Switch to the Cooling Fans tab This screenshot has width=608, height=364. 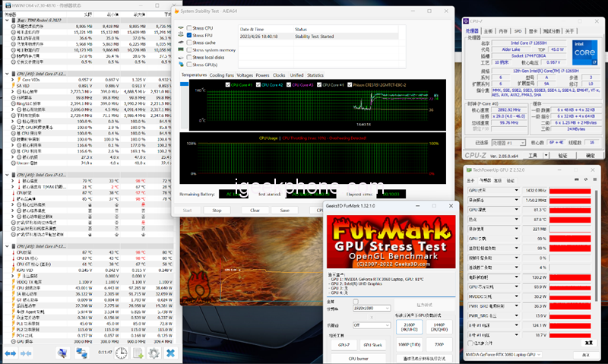pyautogui.click(x=222, y=75)
